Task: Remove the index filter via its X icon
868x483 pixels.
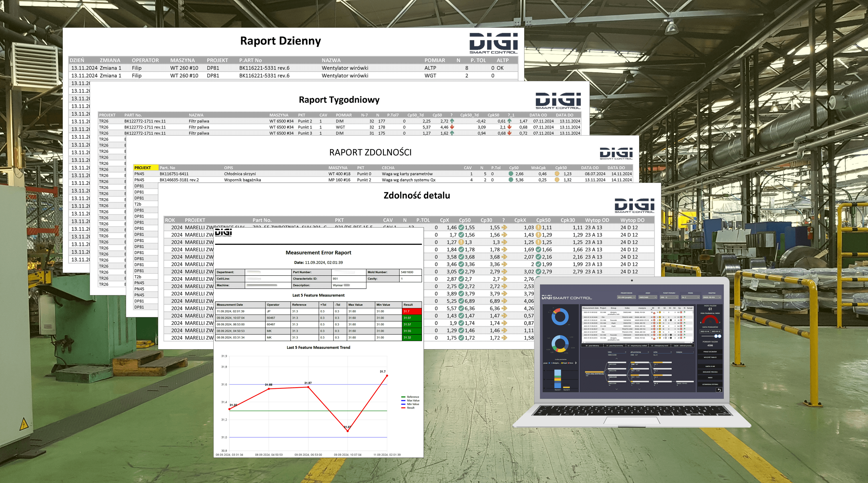Action: [x=625, y=352]
